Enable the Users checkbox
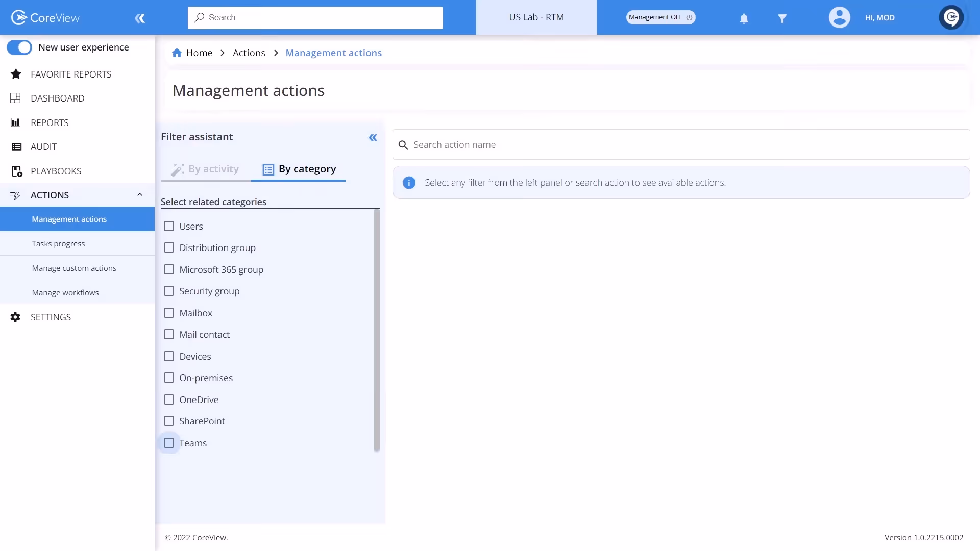 pyautogui.click(x=169, y=226)
